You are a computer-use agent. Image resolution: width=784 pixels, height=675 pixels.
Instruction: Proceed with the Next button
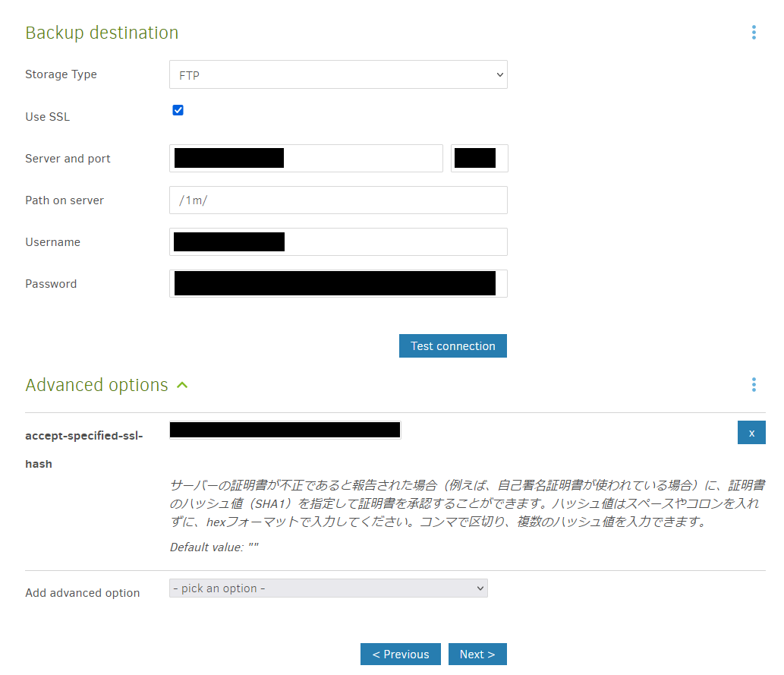[477, 654]
